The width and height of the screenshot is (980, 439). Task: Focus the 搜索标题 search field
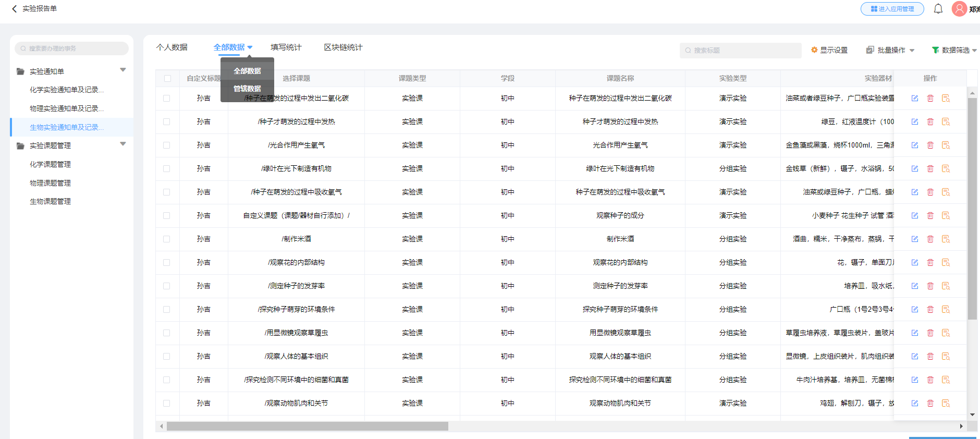point(741,51)
